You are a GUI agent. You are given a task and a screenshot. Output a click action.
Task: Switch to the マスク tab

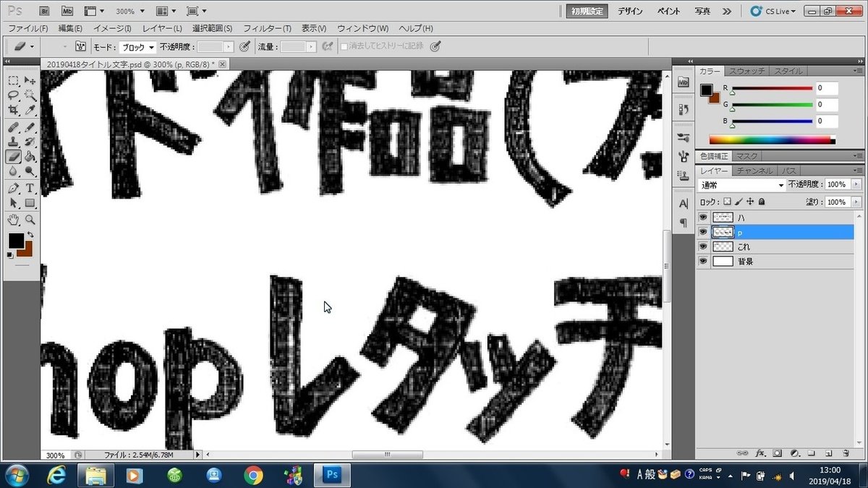746,156
